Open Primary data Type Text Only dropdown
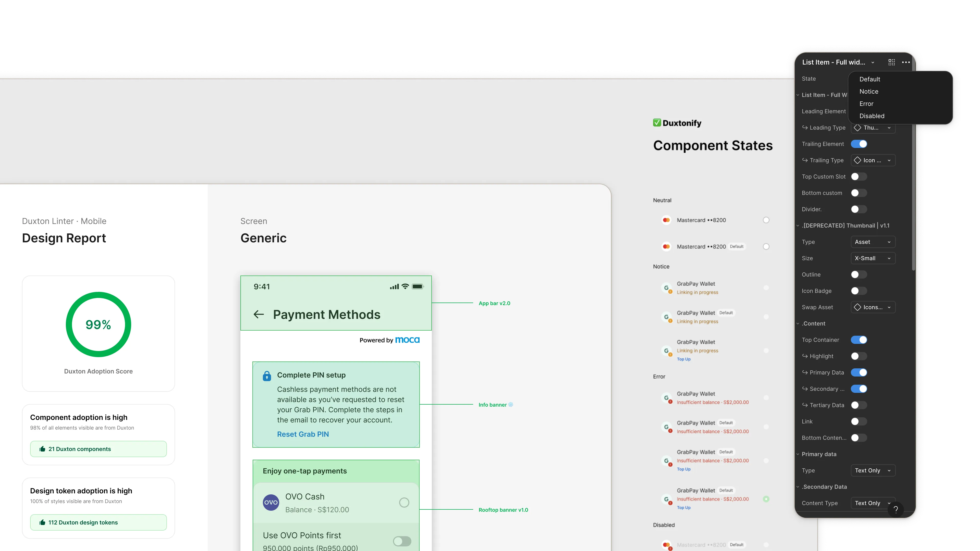980x551 pixels. (873, 470)
